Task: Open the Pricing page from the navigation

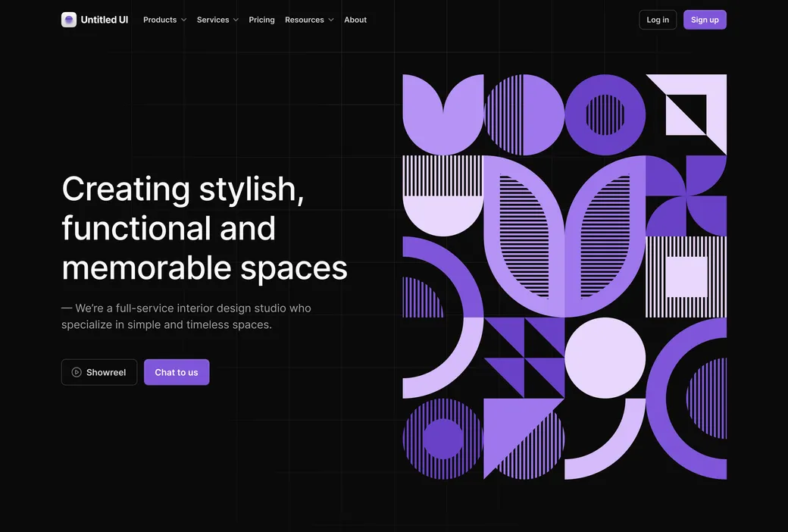Action: 261,19
